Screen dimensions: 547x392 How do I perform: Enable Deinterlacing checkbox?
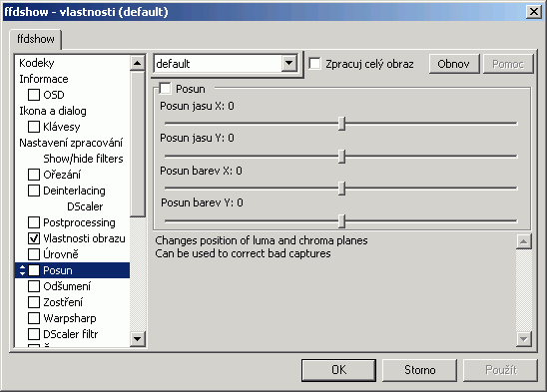coord(34,191)
